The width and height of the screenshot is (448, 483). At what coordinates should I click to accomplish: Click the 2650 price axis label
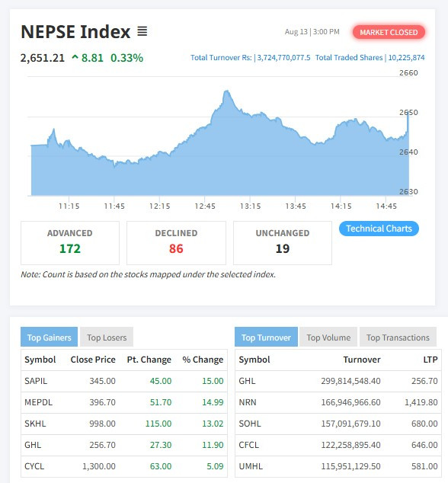(408, 113)
